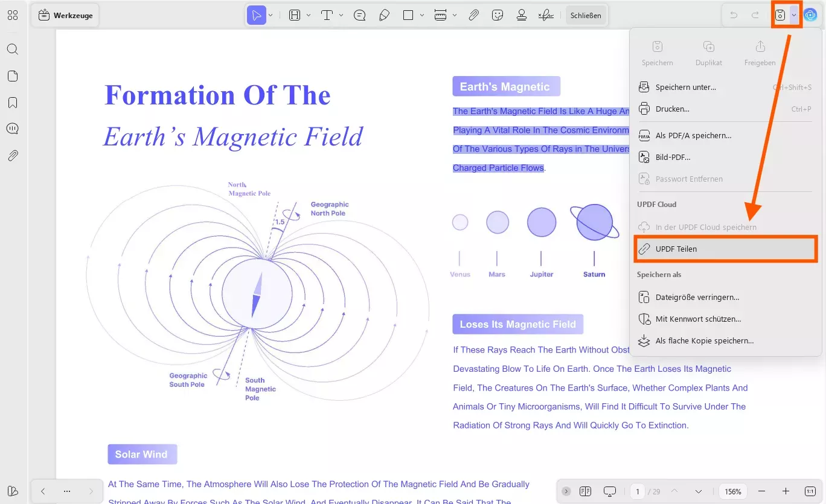Choose Drucken... menu entry
Image resolution: width=826 pixels, height=504 pixels.
[x=725, y=109]
